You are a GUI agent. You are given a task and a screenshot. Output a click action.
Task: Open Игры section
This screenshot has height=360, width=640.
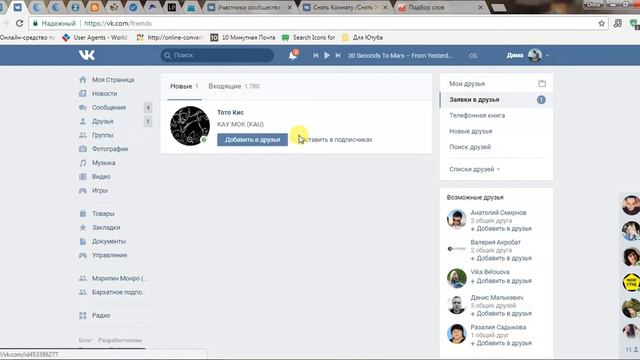[100, 191]
